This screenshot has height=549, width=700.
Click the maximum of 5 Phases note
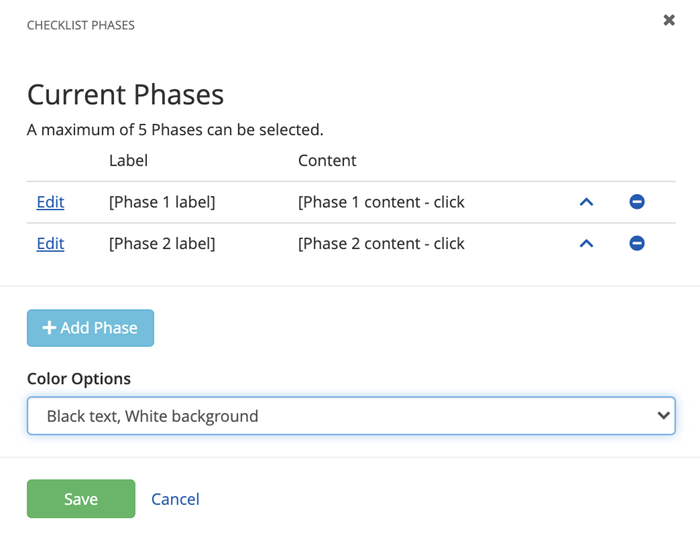(x=175, y=130)
